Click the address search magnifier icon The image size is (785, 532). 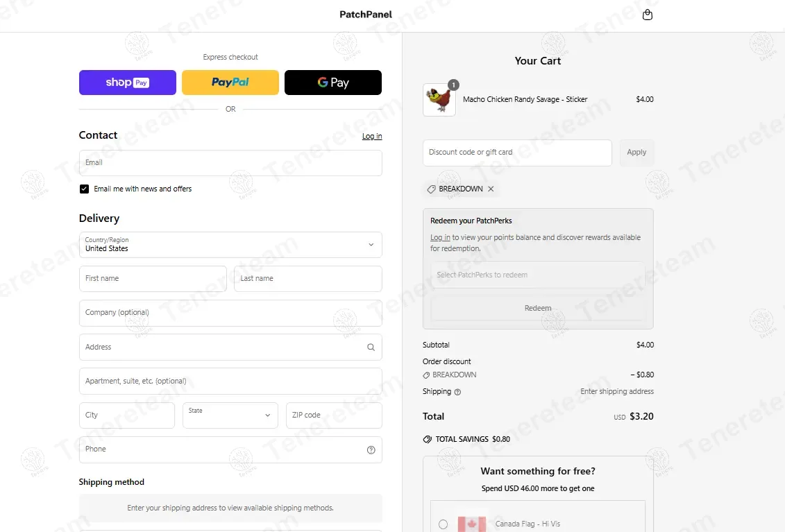371,347
